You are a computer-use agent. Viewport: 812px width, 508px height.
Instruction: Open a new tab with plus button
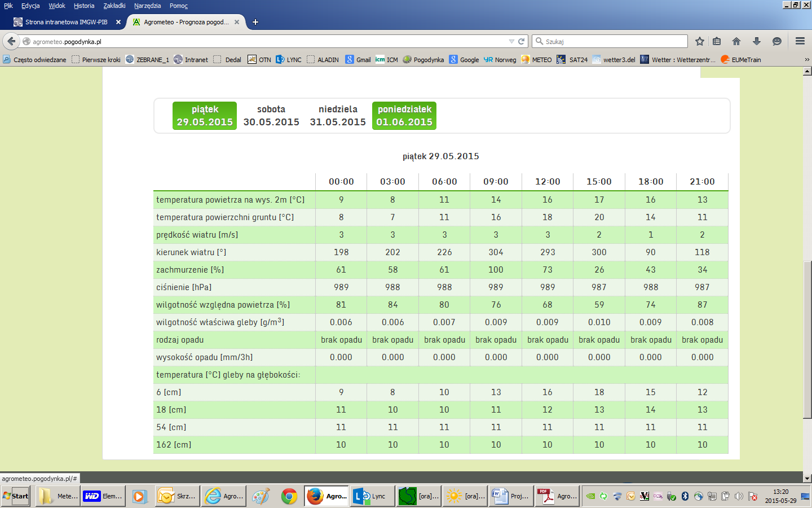(x=255, y=22)
